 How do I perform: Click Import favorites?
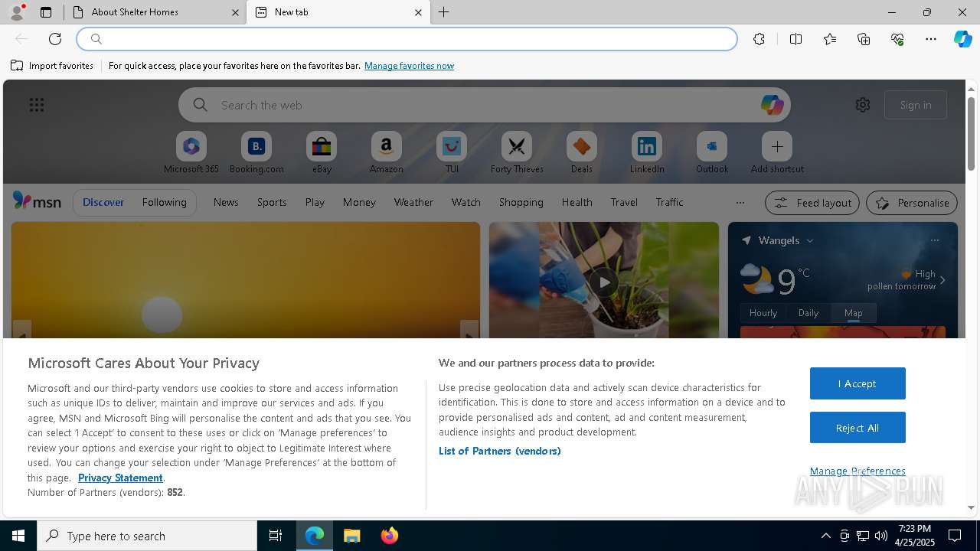tap(52, 66)
